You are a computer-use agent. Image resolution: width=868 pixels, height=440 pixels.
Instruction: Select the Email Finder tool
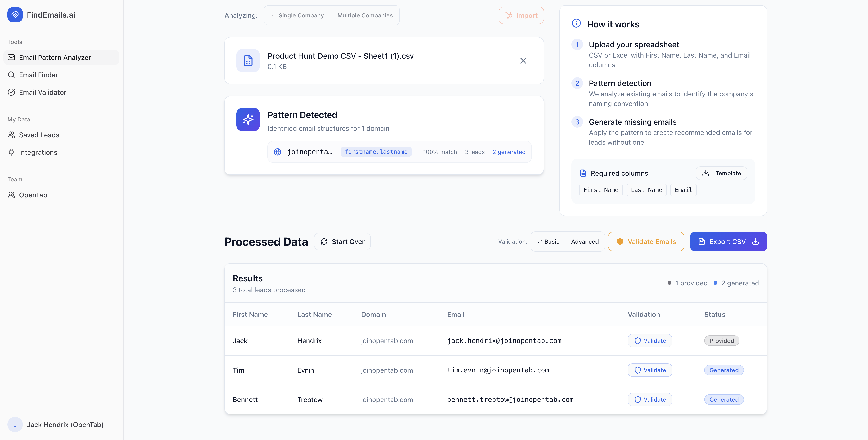[39, 75]
